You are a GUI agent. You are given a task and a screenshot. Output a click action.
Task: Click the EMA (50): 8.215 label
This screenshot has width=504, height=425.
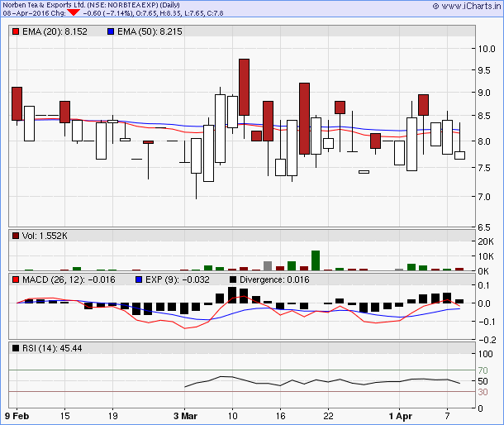tap(150, 31)
